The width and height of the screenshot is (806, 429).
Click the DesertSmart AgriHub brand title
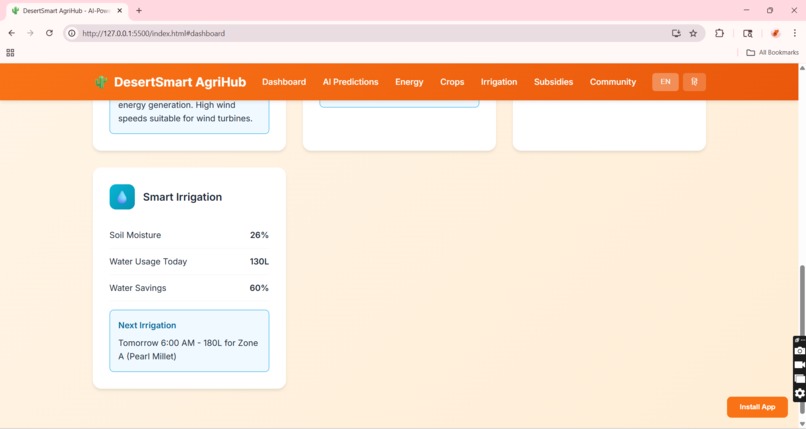180,82
